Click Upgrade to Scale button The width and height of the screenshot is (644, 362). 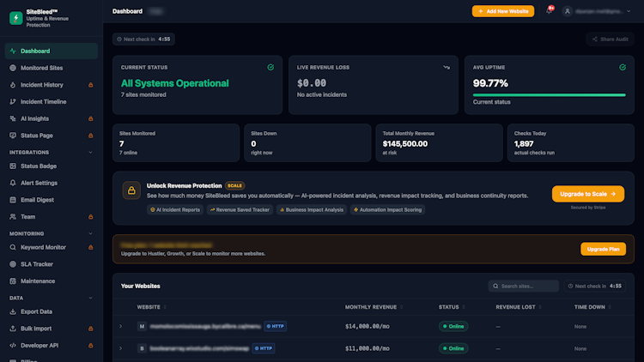click(587, 194)
